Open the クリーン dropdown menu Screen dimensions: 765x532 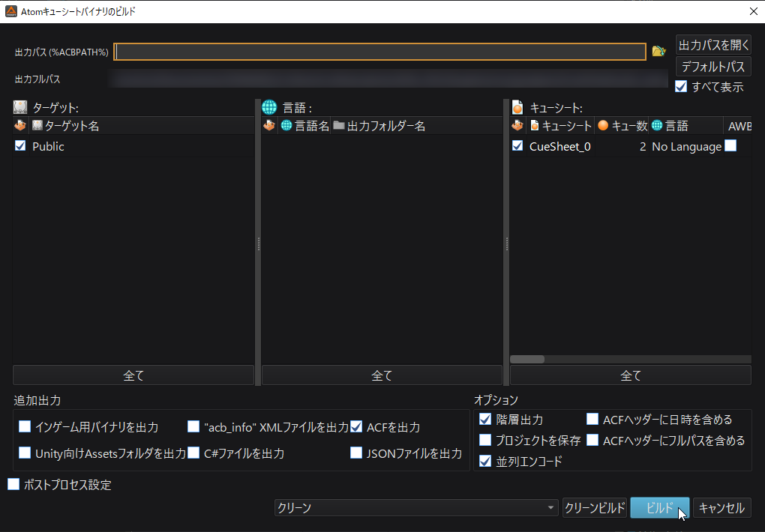click(x=416, y=507)
